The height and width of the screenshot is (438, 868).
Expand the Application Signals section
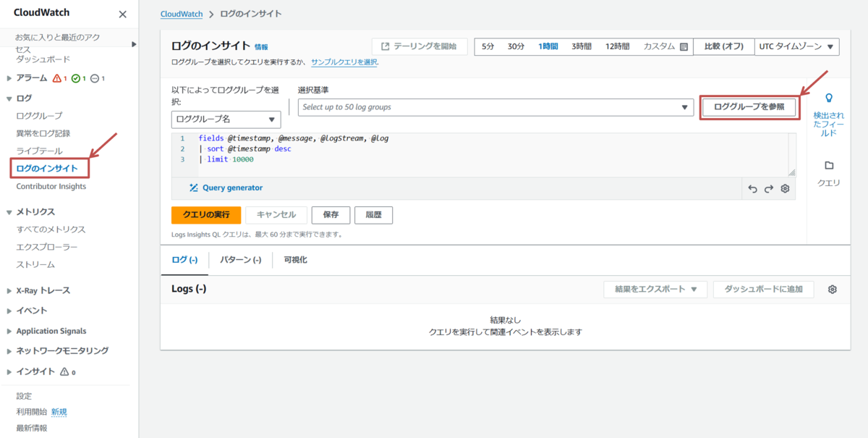pos(9,331)
